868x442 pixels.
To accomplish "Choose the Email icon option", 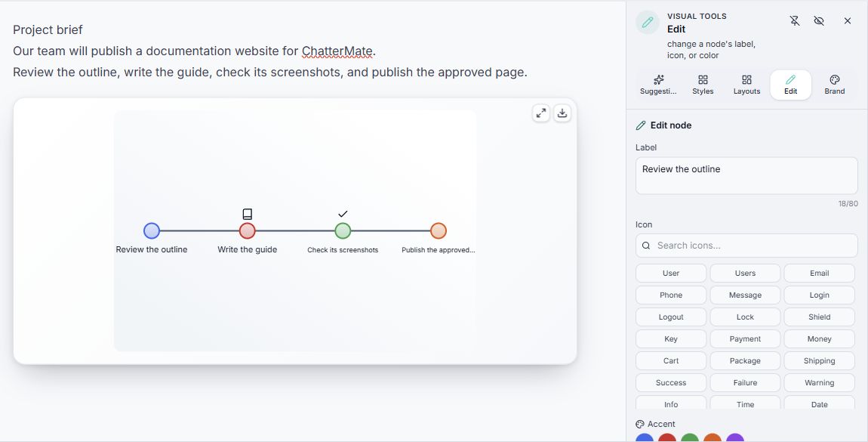I will (819, 273).
